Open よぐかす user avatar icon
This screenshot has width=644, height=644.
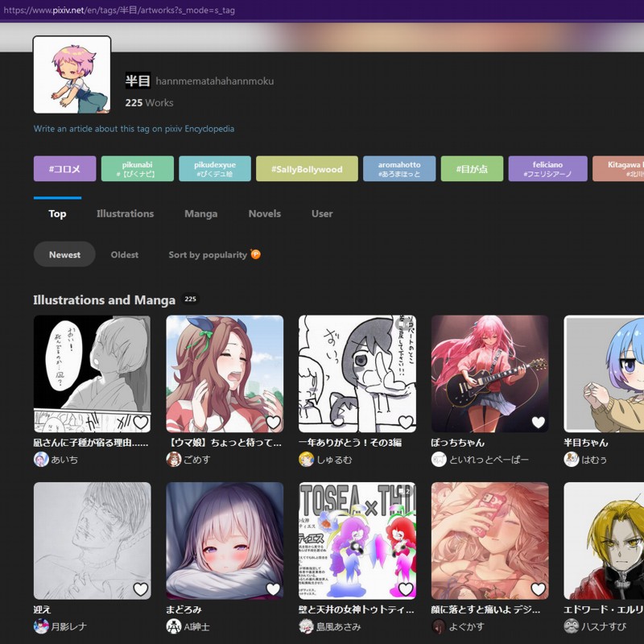439,626
